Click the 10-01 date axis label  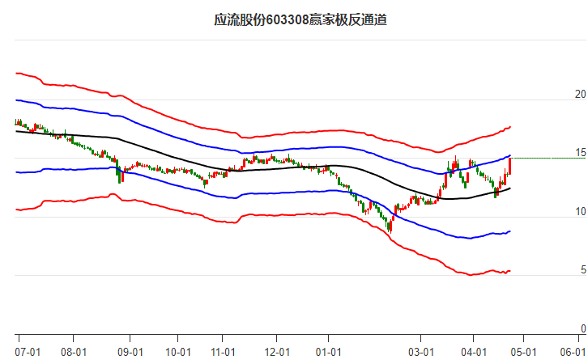[177, 352]
